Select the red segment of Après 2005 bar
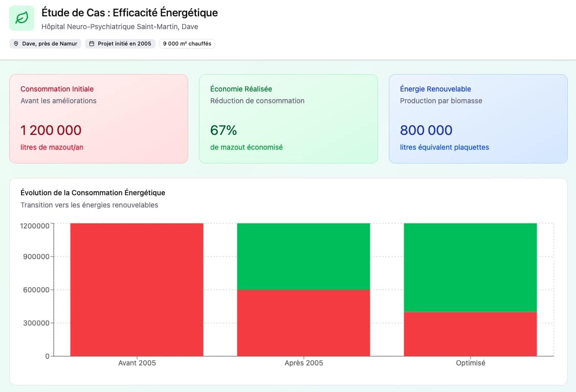 coord(303,322)
